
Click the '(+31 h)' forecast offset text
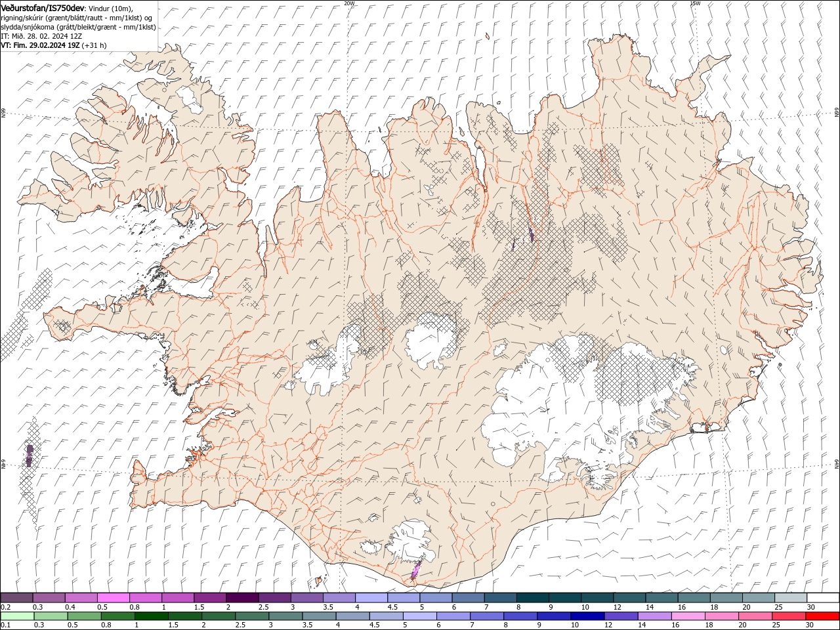(94, 45)
